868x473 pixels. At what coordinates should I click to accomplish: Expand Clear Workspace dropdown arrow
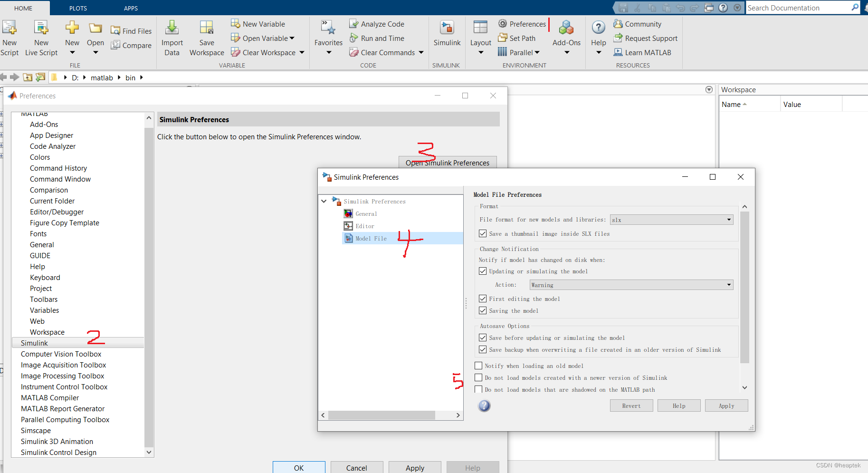(x=302, y=52)
